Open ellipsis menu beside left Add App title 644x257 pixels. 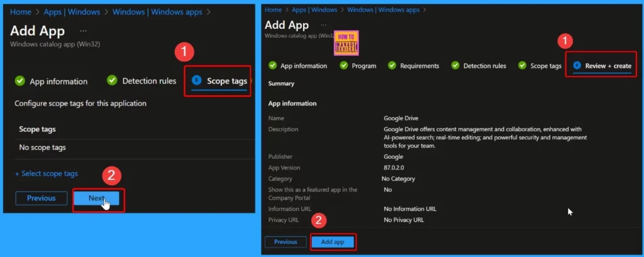click(84, 31)
